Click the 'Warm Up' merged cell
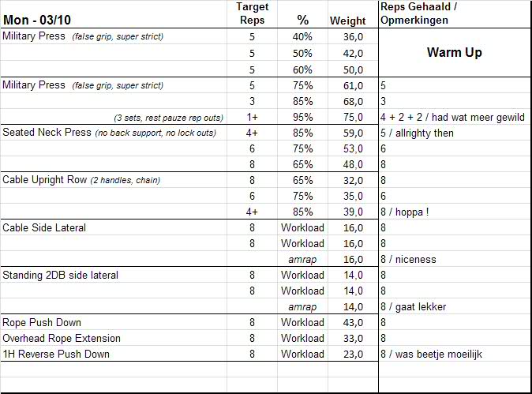 coord(454,53)
